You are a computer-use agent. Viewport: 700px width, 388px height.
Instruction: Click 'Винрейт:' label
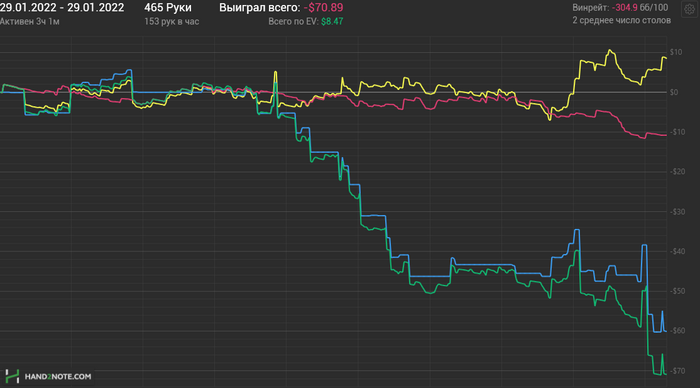click(x=590, y=8)
